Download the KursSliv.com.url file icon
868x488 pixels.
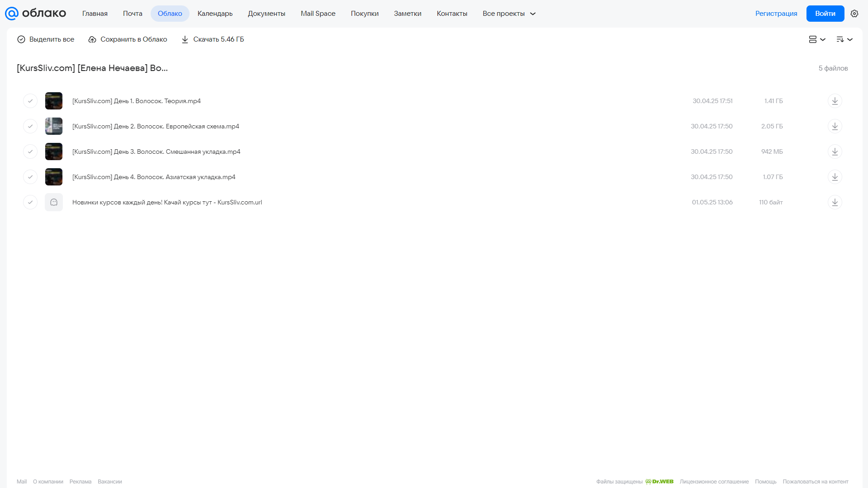(835, 202)
